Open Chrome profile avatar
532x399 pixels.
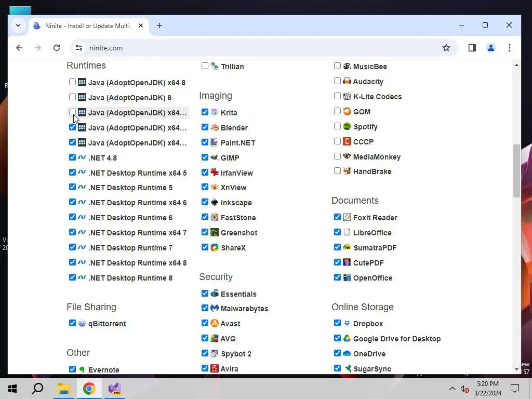click(x=490, y=48)
